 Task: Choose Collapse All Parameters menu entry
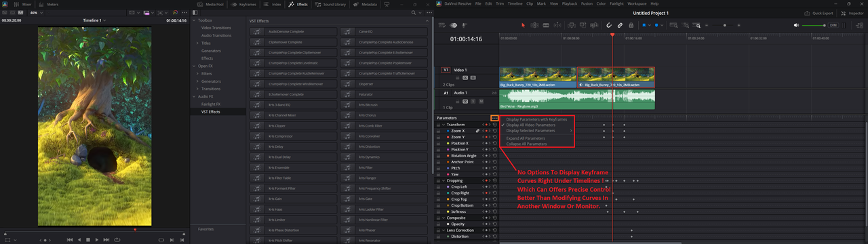[x=527, y=144]
